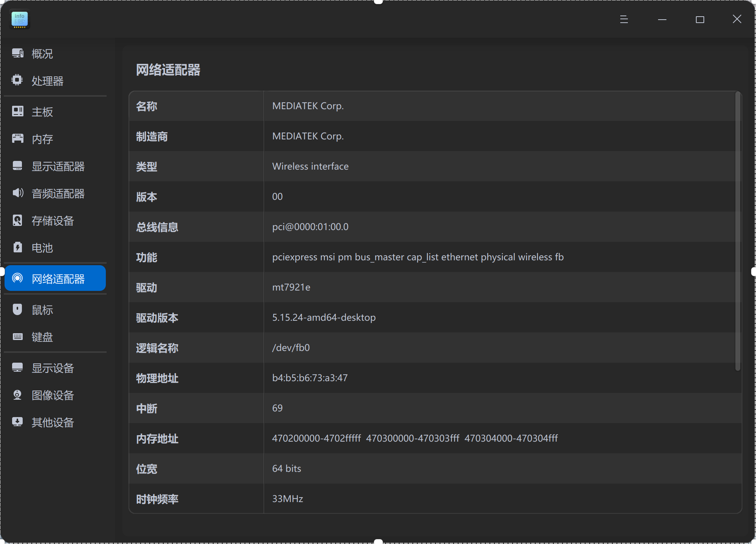Select the 音频适配器 speaker icon

tap(17, 193)
